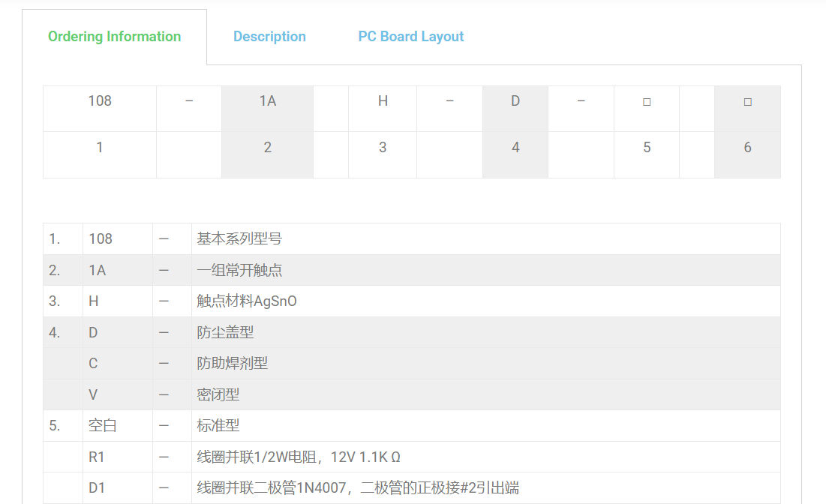
Task: Click the 一组常开触点 description row
Action: pos(239,271)
